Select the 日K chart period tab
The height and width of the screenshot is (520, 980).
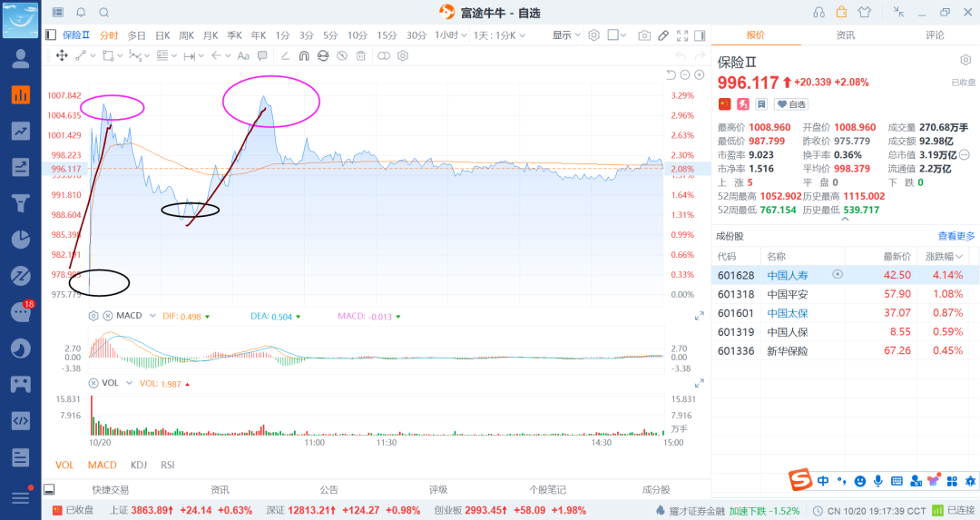point(162,35)
